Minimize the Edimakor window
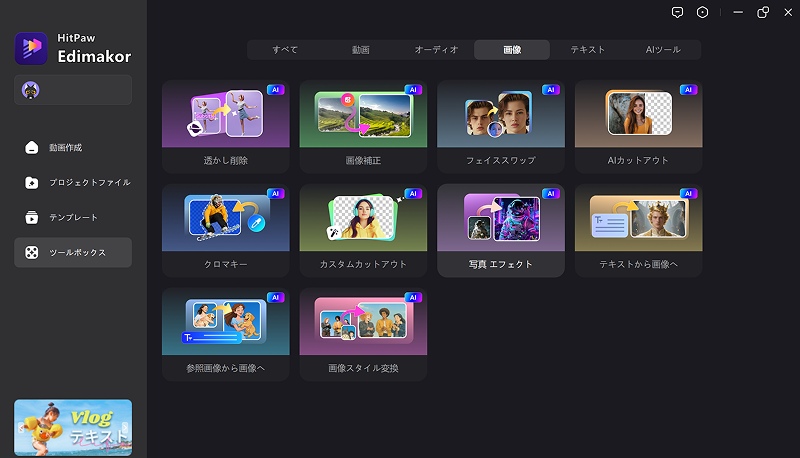This screenshot has width=800, height=458. coord(738,12)
